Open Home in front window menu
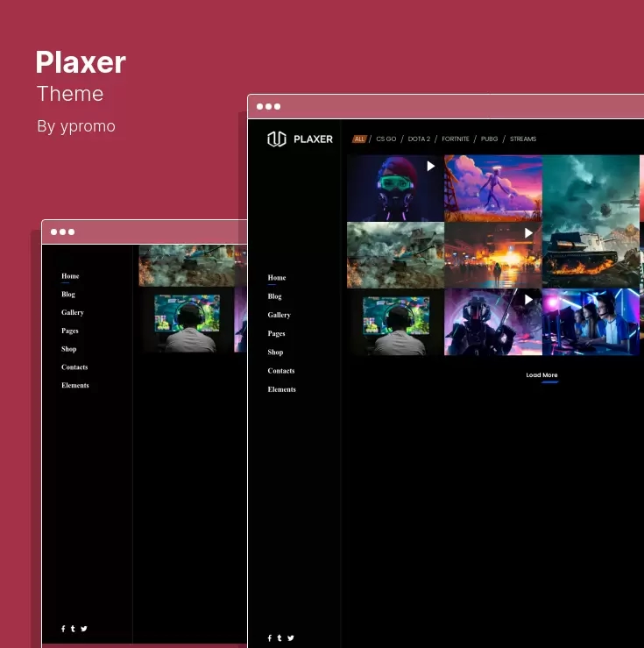 [x=277, y=278]
